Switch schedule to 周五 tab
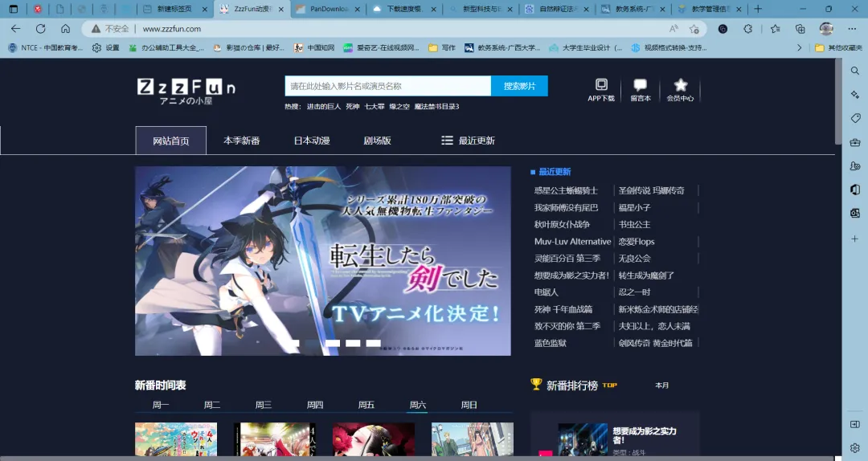Image resolution: width=868 pixels, height=461 pixels. 366,405
